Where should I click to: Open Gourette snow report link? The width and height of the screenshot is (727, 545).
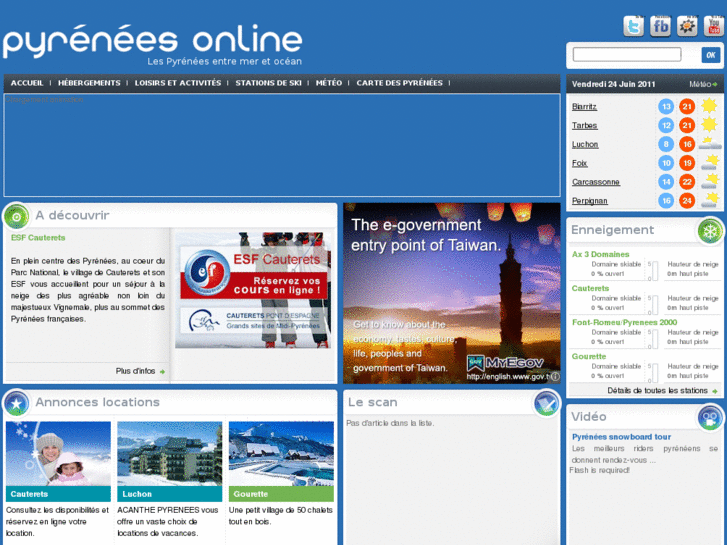(589, 357)
